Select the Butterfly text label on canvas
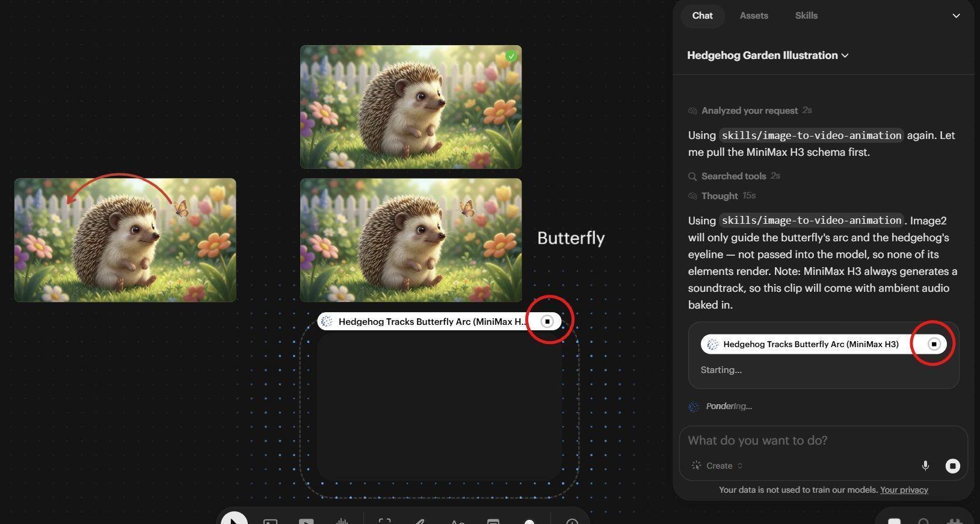Image resolution: width=980 pixels, height=524 pixels. click(x=571, y=238)
